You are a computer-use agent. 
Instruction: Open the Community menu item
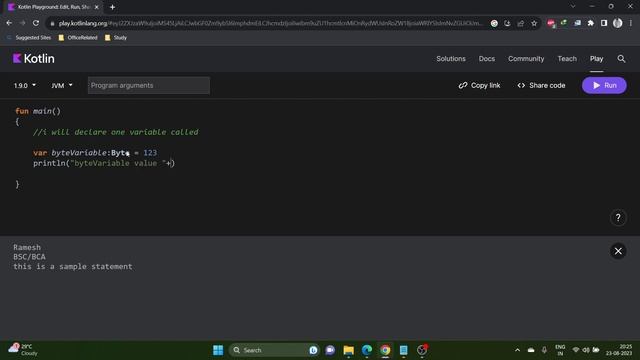(526, 59)
